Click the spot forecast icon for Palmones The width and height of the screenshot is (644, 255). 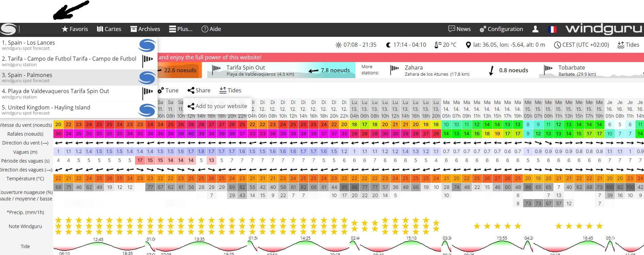click(147, 77)
